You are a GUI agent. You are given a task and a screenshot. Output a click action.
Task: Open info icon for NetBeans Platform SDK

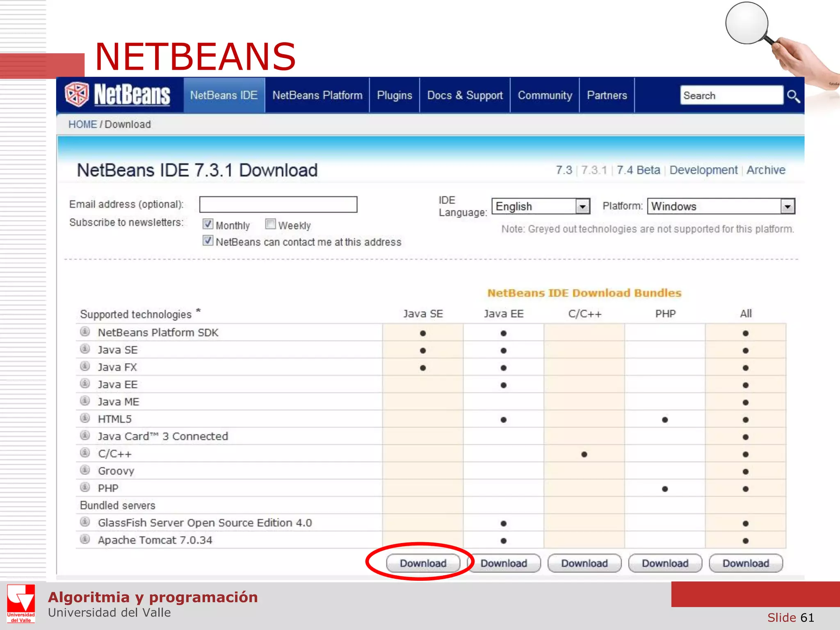tap(85, 332)
